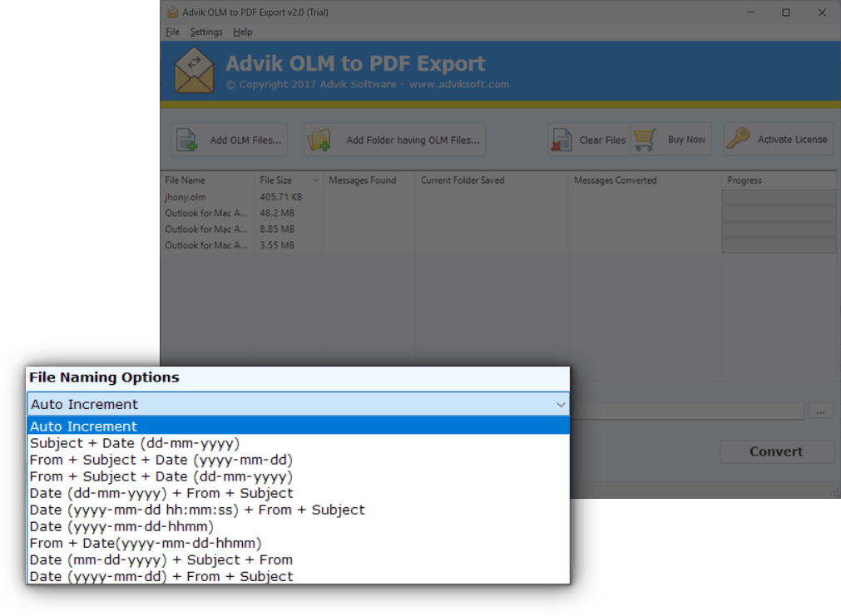Start conversion with the Convert button

tap(776, 451)
